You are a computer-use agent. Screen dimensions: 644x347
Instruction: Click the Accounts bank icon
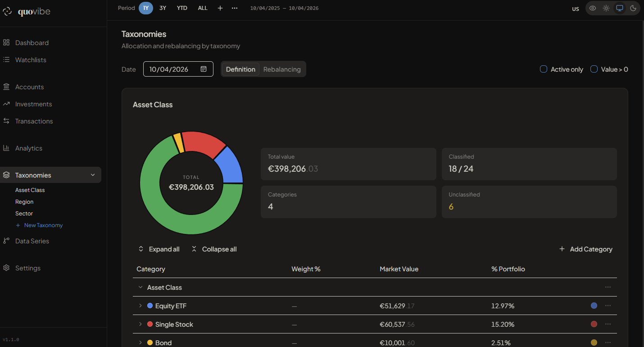click(6, 87)
